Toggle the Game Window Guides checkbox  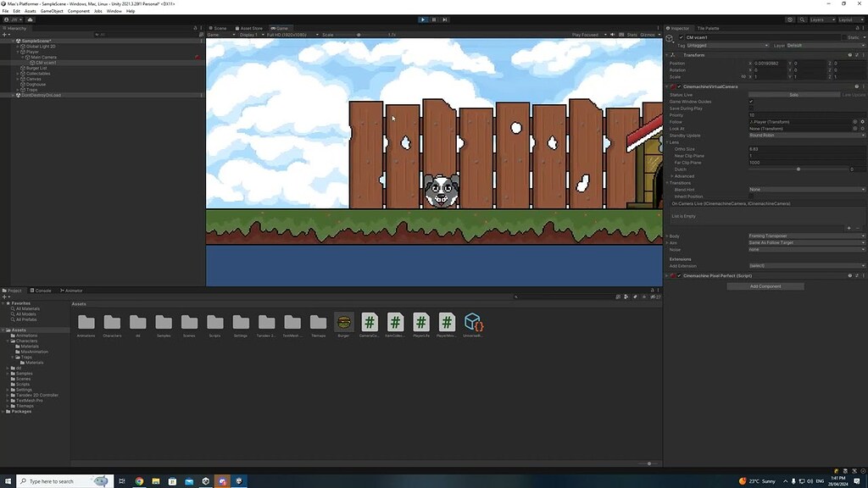(751, 101)
